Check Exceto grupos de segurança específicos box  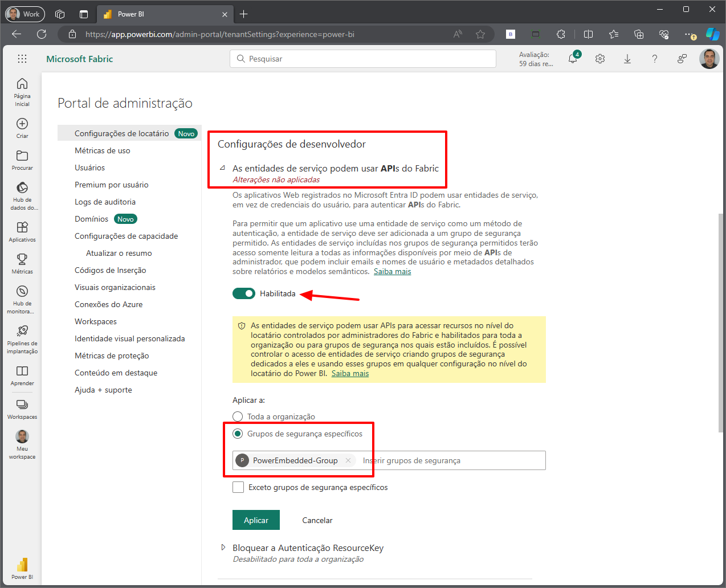(238, 487)
